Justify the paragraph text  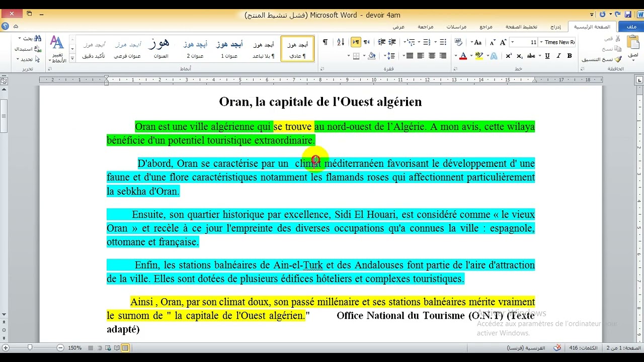tap(410, 56)
